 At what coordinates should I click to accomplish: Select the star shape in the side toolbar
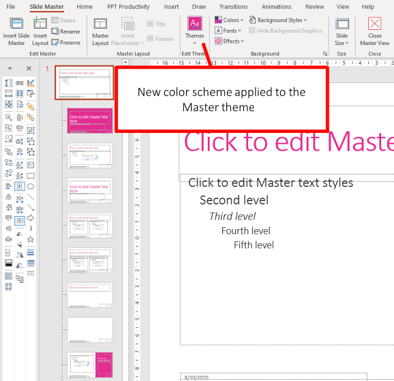click(x=30, y=239)
